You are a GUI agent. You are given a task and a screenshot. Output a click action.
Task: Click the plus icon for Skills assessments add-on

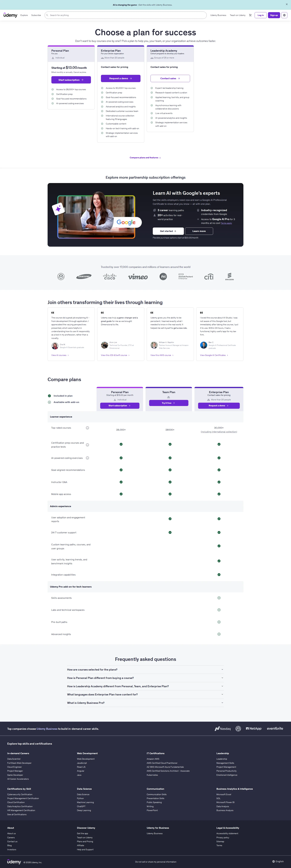tap(219, 598)
